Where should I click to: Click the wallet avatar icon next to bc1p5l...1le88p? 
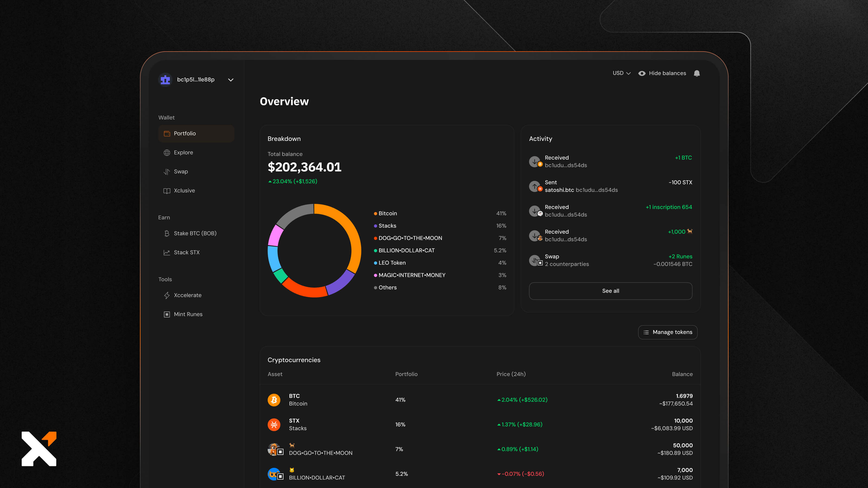tap(165, 80)
